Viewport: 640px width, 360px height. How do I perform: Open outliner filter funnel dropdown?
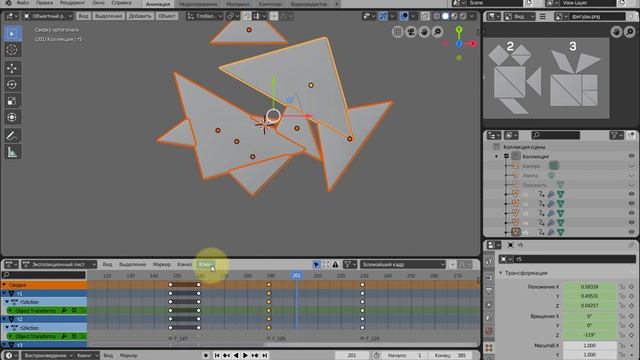[616, 135]
